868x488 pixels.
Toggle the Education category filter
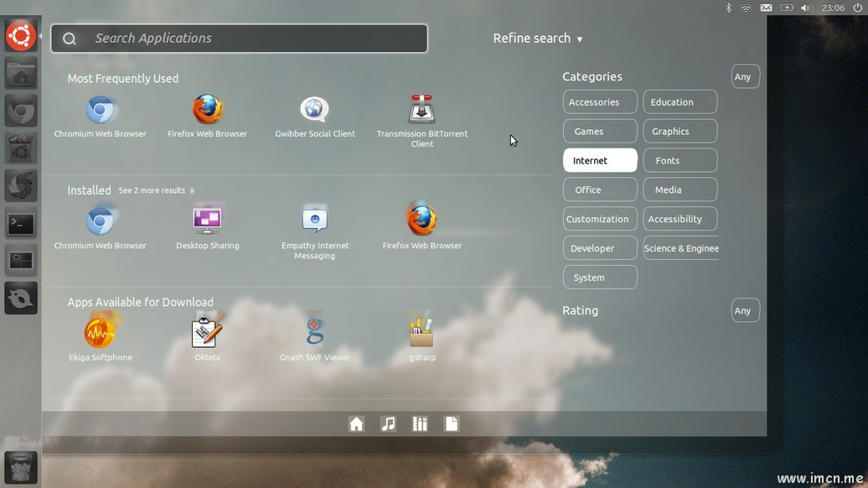[680, 102]
